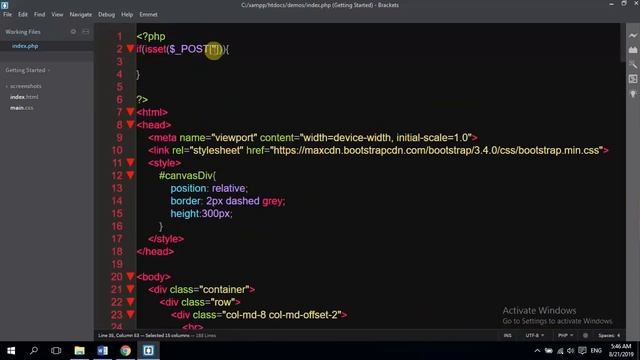Click the cursor position status text
Image resolution: width=640 pixels, height=360 pixels.
coord(118,336)
